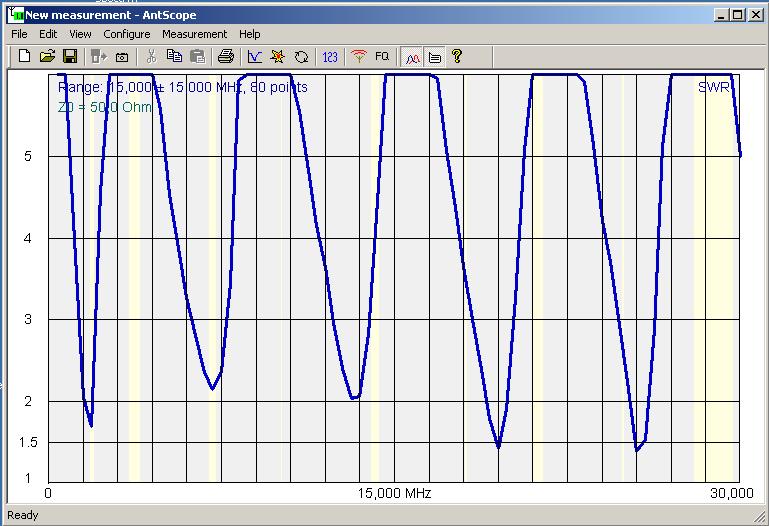Open help with the yellow question mark

point(457,56)
